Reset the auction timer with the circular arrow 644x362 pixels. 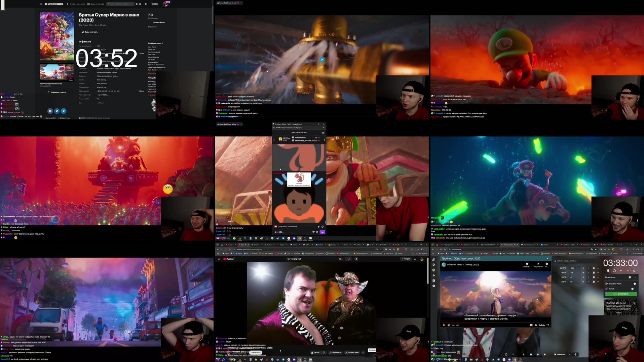(614, 271)
